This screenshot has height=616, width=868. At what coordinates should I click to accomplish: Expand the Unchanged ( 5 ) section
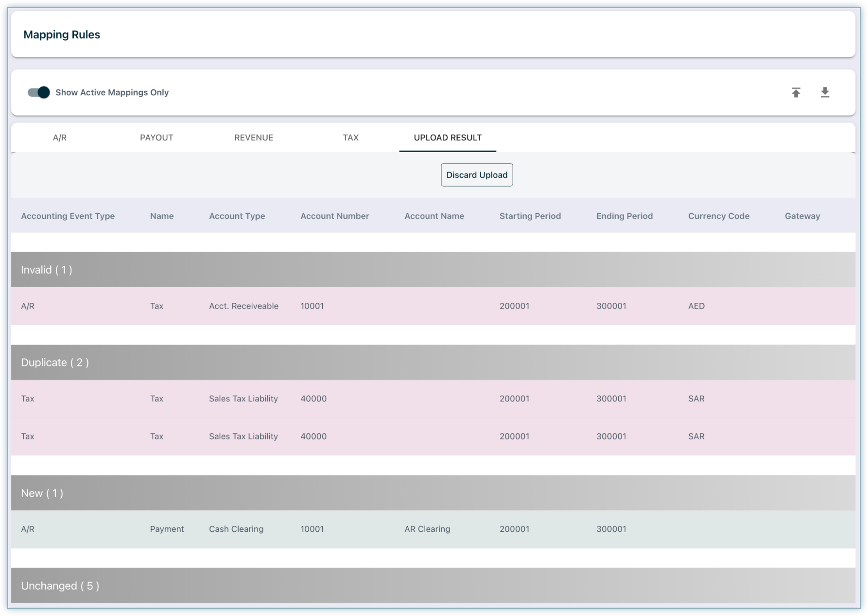coord(60,586)
